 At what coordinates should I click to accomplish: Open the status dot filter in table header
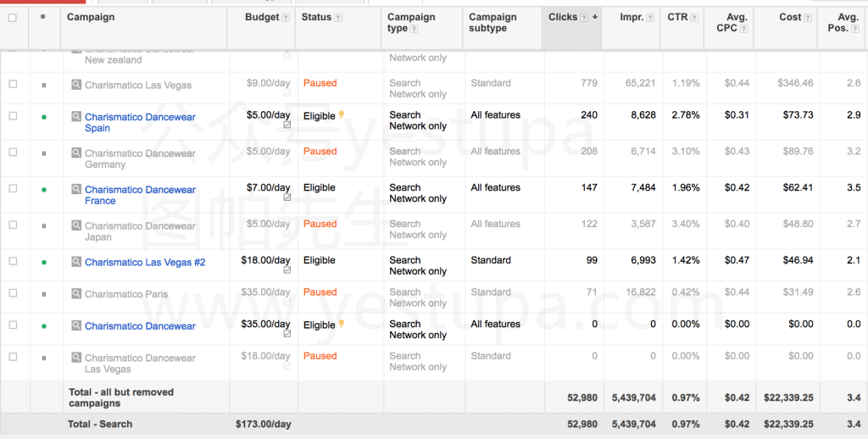coord(43,17)
